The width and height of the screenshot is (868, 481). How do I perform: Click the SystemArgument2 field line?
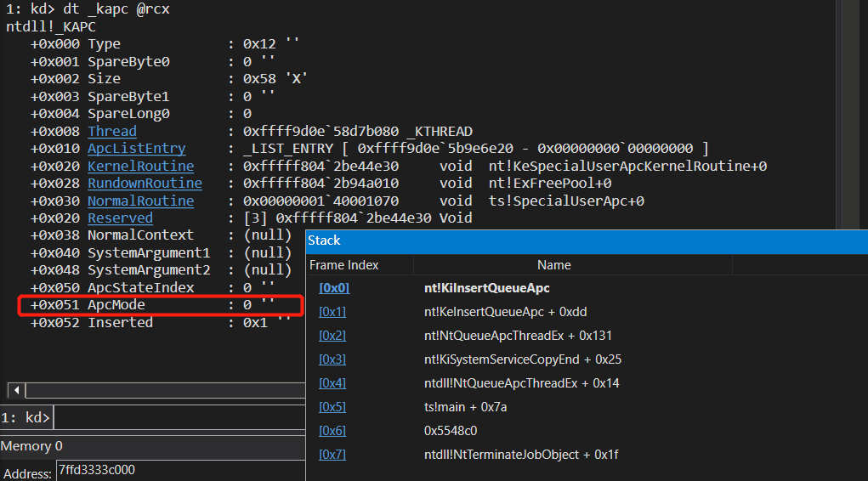click(x=161, y=270)
